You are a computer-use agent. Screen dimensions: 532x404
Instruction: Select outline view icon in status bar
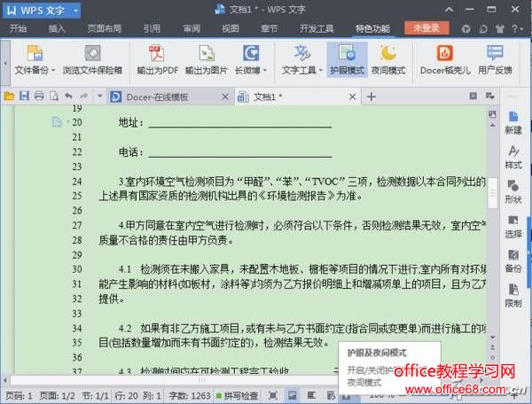[x=311, y=395]
